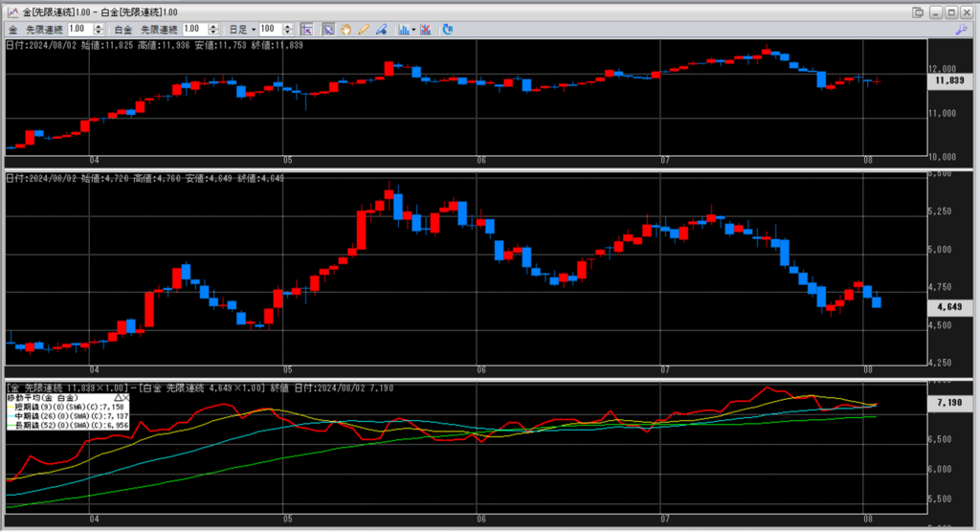
Task: Click the refresh chart icon
Action: pyautogui.click(x=448, y=30)
